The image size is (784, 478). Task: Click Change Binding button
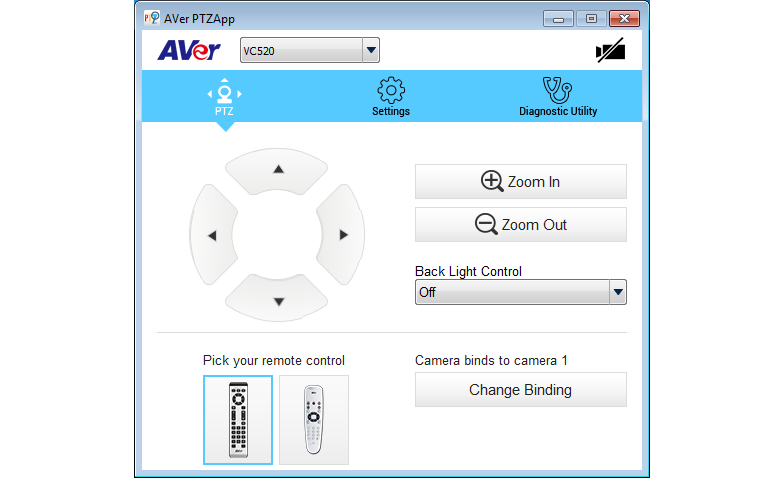coord(520,390)
